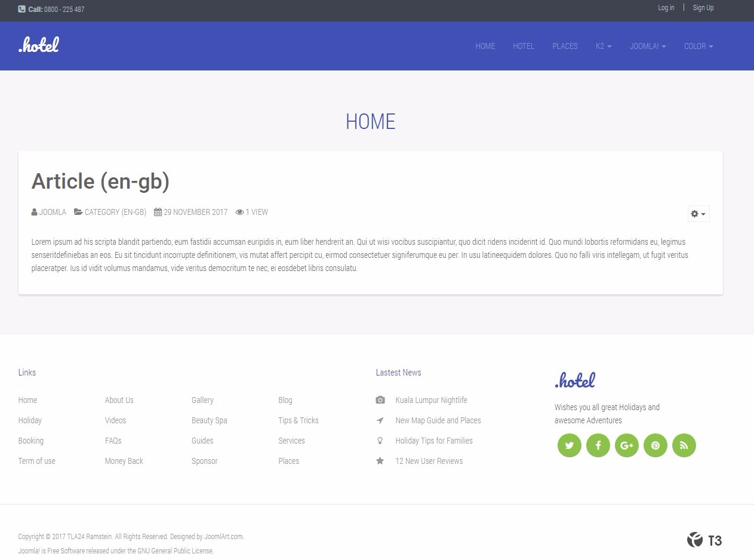Open the COLOR theme picker
This screenshot has height=560, width=754.
coord(698,46)
